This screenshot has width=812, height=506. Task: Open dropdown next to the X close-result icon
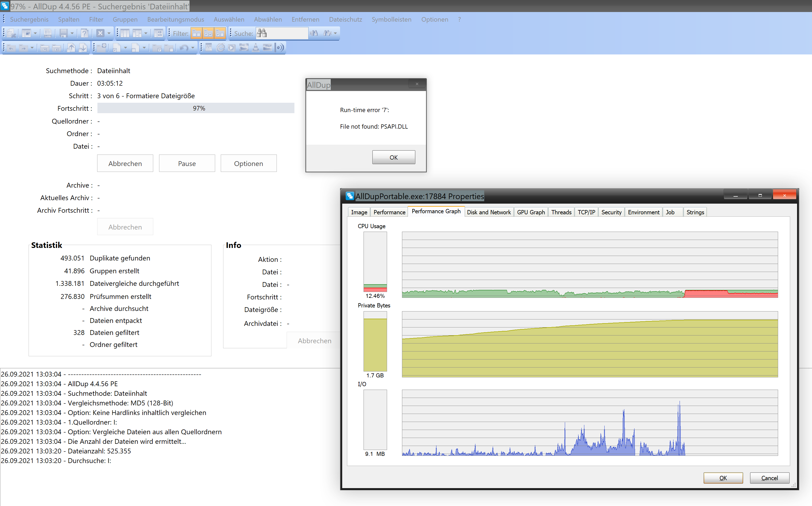pos(109,33)
